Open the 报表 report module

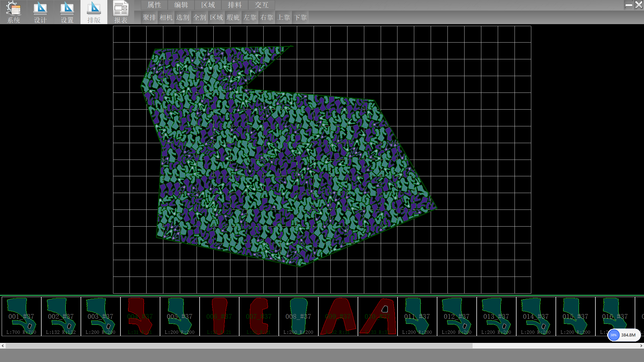tap(121, 12)
